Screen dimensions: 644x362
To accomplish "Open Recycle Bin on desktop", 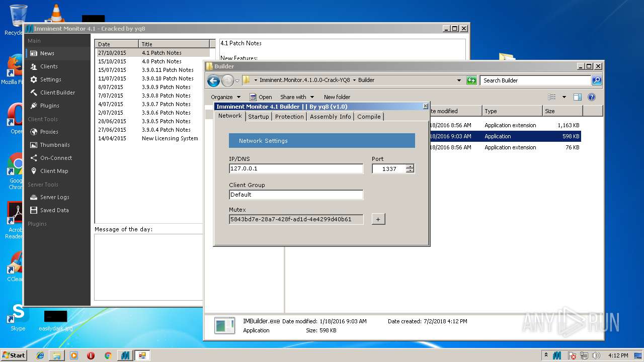I will (x=18, y=20).
